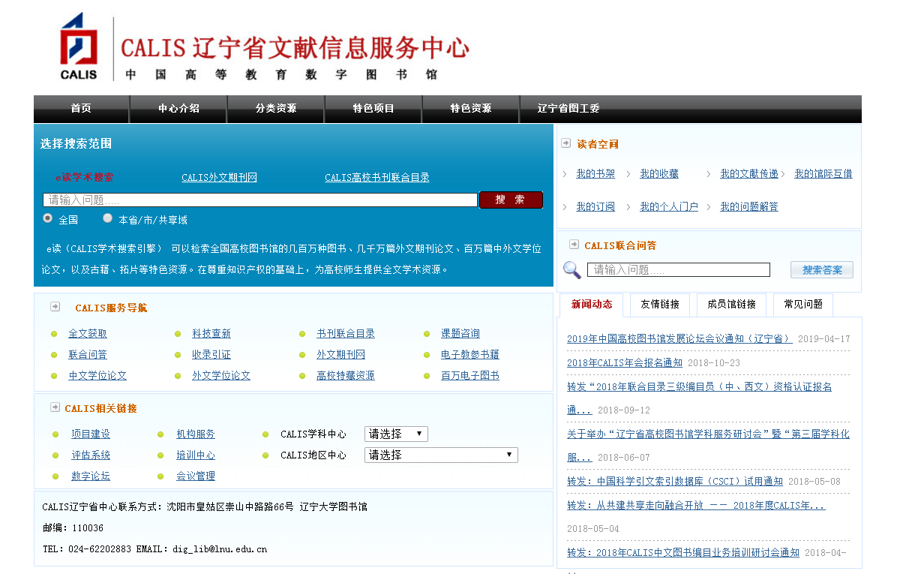Open 高校特藏资源 service link
This screenshot has width=924, height=574.
(x=346, y=376)
